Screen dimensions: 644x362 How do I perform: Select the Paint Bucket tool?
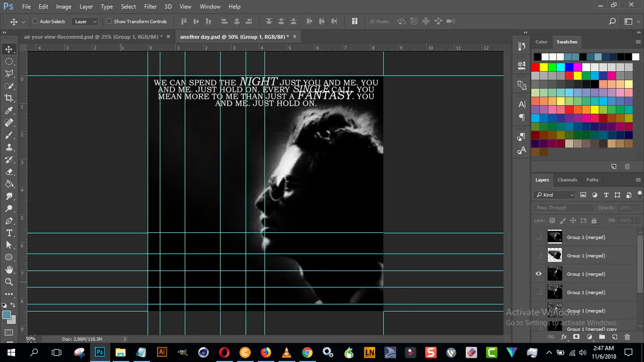9,184
